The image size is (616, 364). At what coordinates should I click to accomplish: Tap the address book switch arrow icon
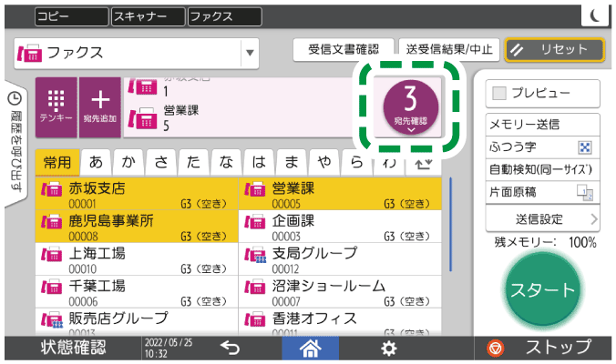[424, 163]
